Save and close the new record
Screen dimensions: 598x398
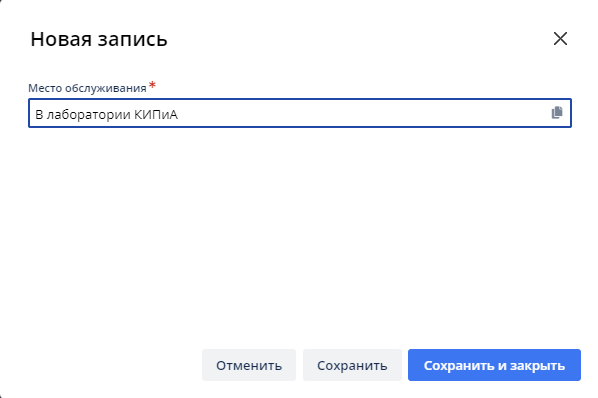(x=494, y=365)
